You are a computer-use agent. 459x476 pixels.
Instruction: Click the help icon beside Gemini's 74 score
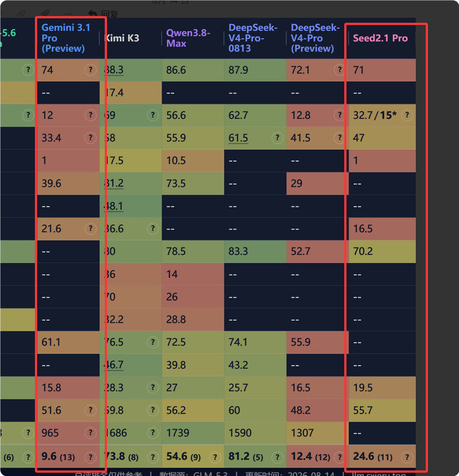click(90, 70)
